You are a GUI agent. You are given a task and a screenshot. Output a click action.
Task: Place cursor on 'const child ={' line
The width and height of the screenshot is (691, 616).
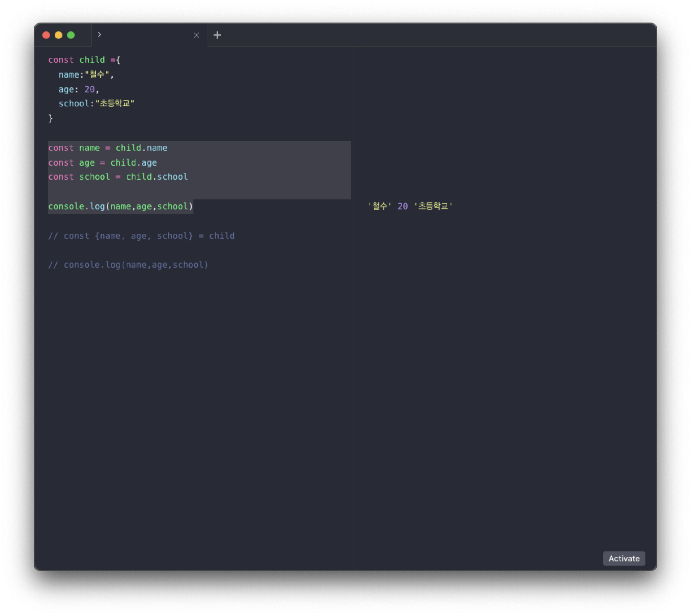click(84, 60)
